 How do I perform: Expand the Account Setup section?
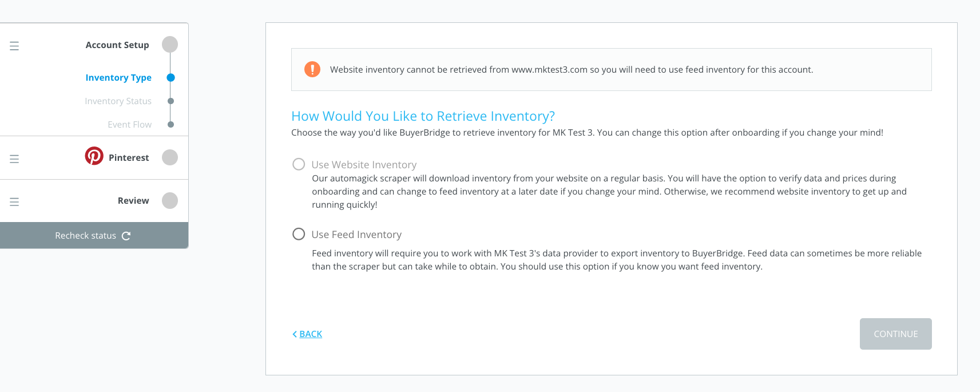click(x=117, y=45)
